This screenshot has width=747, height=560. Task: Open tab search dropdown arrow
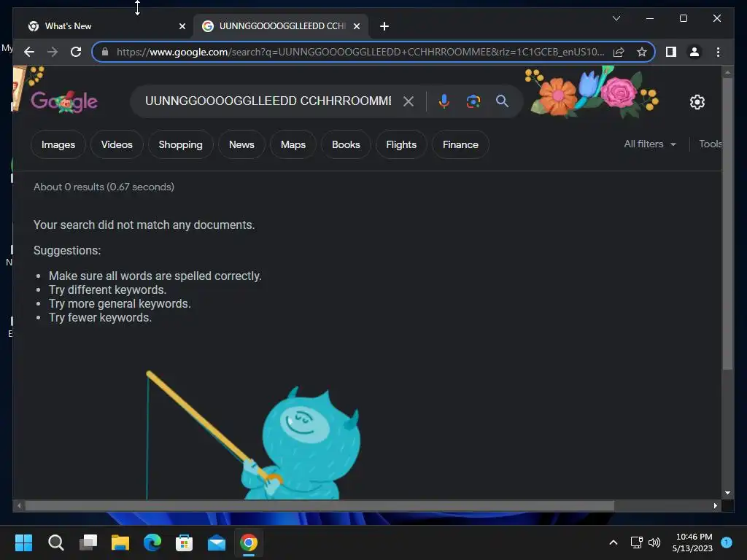(616, 18)
